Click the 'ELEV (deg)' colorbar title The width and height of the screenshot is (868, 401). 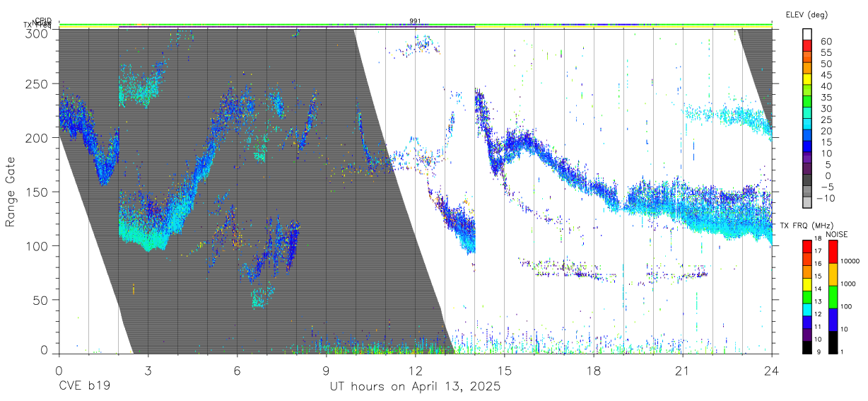(807, 15)
